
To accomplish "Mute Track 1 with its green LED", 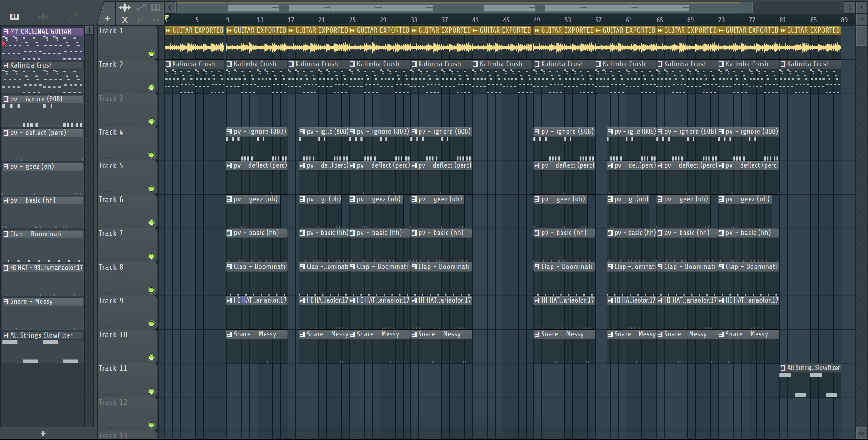I will click(151, 54).
